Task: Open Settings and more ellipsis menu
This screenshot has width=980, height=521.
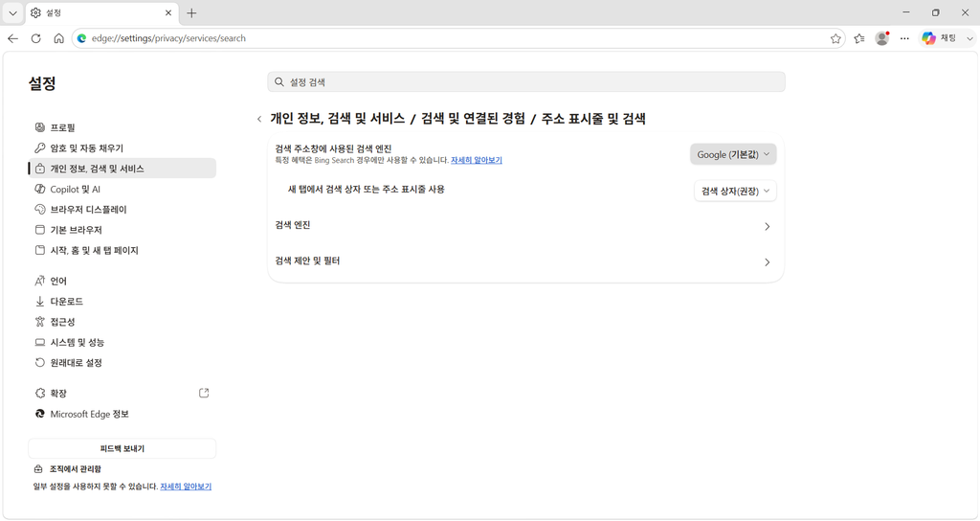Action: (904, 38)
